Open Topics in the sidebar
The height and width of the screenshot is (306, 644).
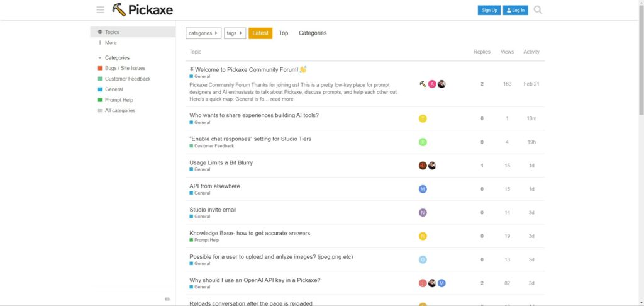pos(133,32)
